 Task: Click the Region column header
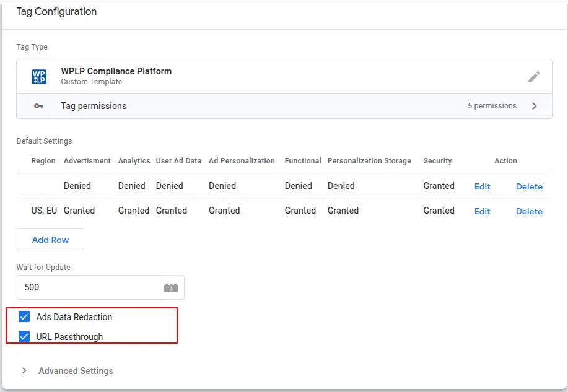click(x=43, y=161)
